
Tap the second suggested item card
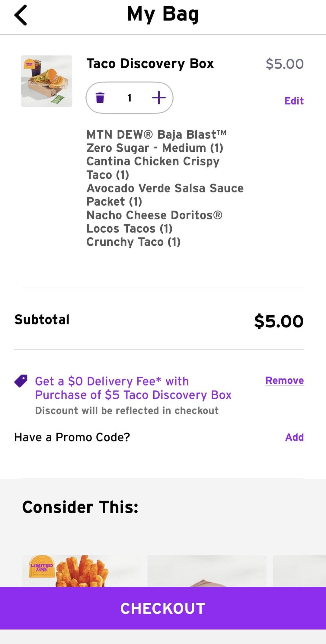click(207, 572)
